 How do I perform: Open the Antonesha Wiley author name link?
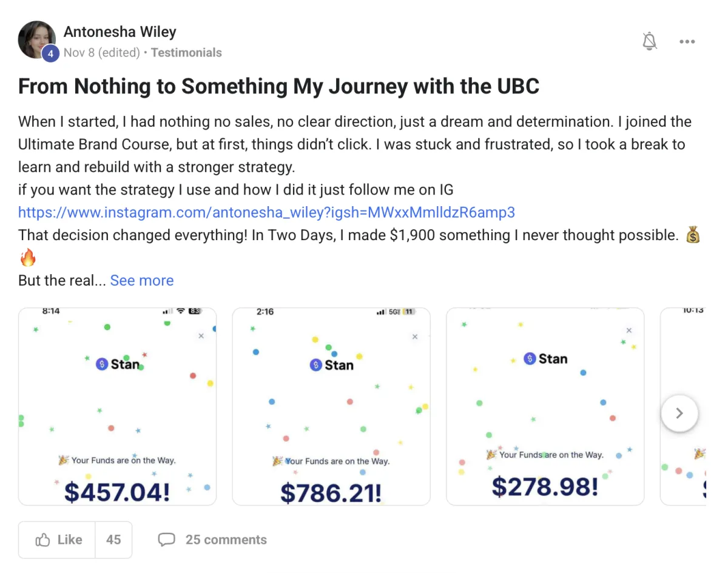(120, 32)
